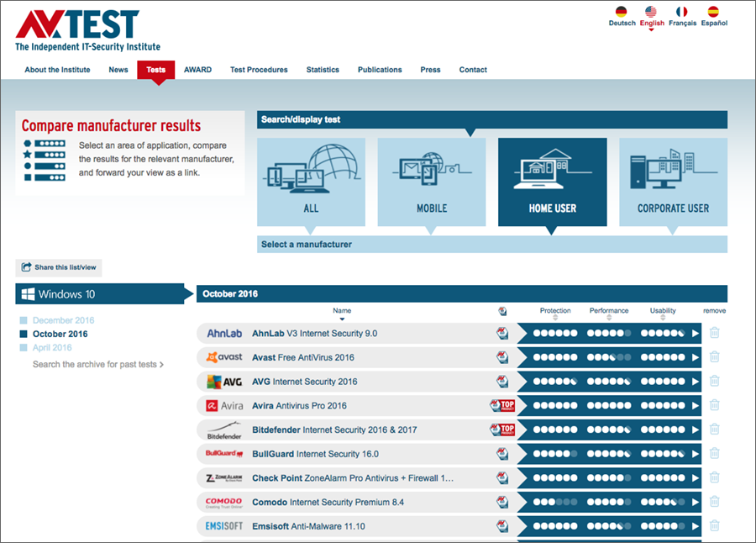Click Bitdefender TOP product badge
Image resolution: width=756 pixels, height=543 pixels.
pos(502,430)
